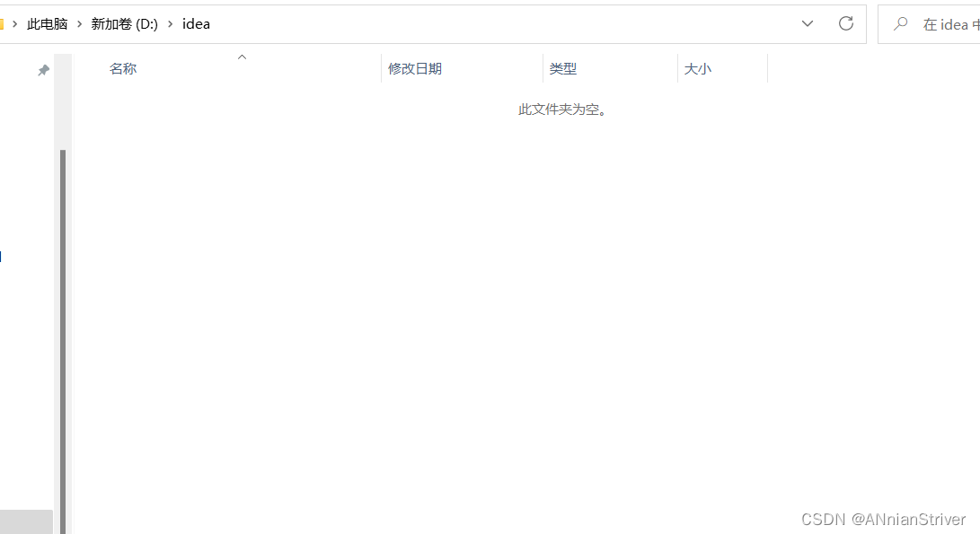Sort files by 类型 column

tap(563, 69)
